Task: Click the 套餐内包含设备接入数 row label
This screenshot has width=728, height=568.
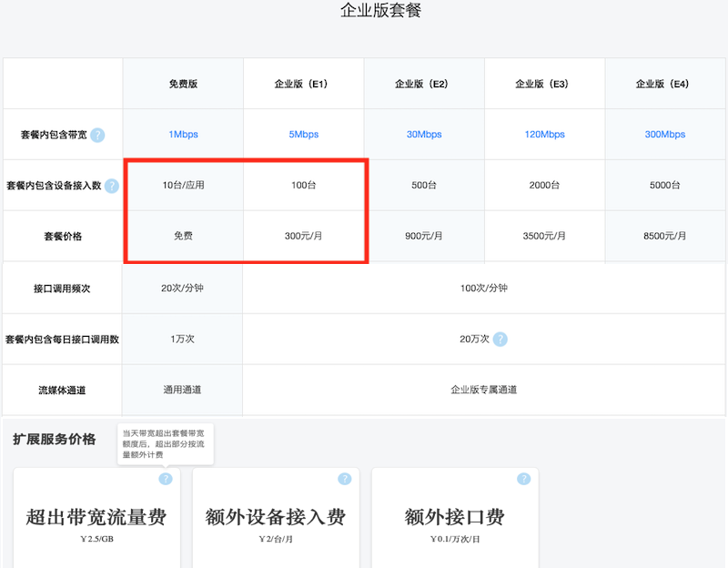Action: pyautogui.click(x=54, y=186)
